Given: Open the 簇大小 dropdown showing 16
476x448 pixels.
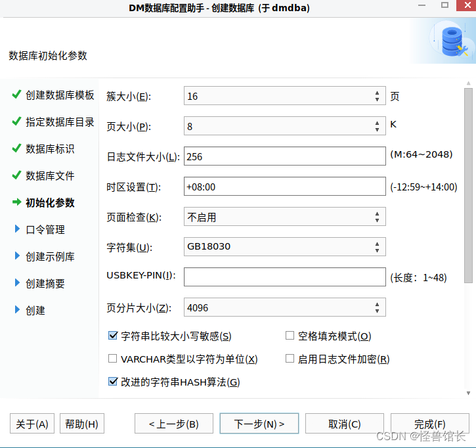Looking at the screenshot, I should 285,96.
